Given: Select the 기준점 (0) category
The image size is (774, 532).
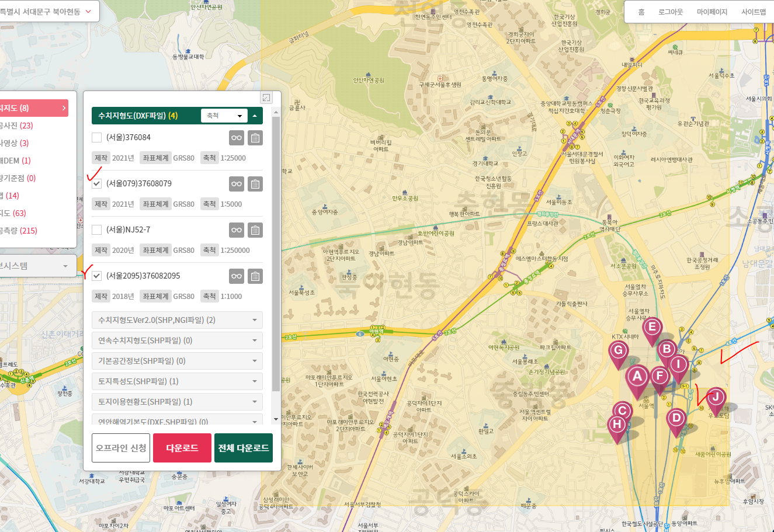Looking at the screenshot, I should point(18,178).
